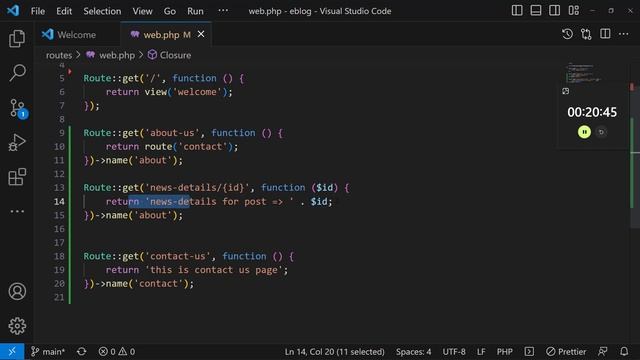640x360 pixels.
Task: Click route('contact') call on line 10
Action: click(x=189, y=147)
